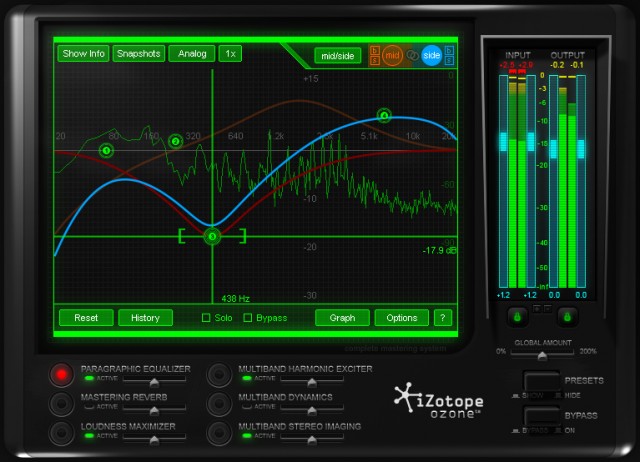Screen dimensions: 640x462
Task: Enable the Solo checkbox
Action: click(206, 318)
